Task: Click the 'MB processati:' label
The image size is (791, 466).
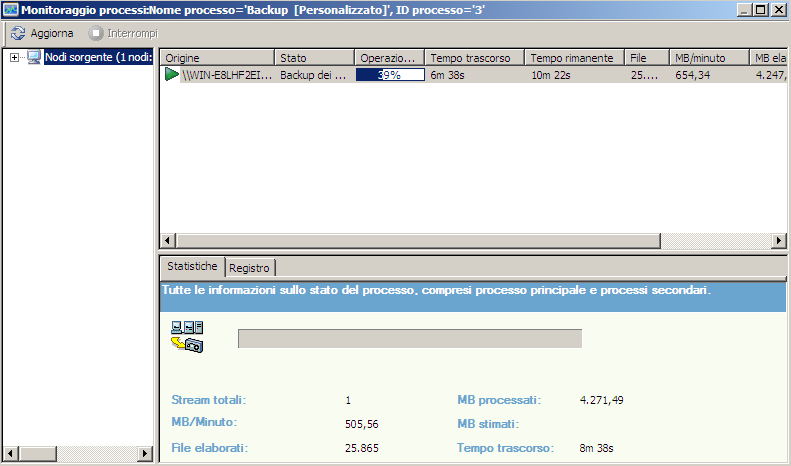Action: click(499, 400)
